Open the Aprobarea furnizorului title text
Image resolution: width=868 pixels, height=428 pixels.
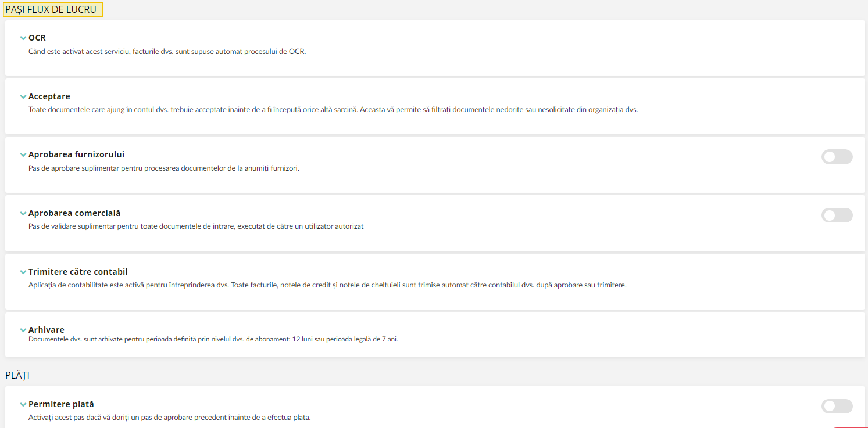pyautogui.click(x=77, y=154)
